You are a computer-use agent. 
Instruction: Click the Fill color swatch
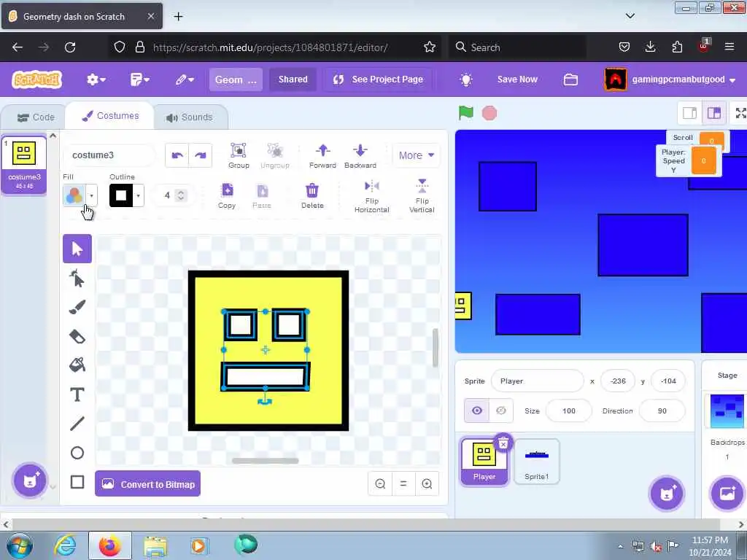(74, 195)
